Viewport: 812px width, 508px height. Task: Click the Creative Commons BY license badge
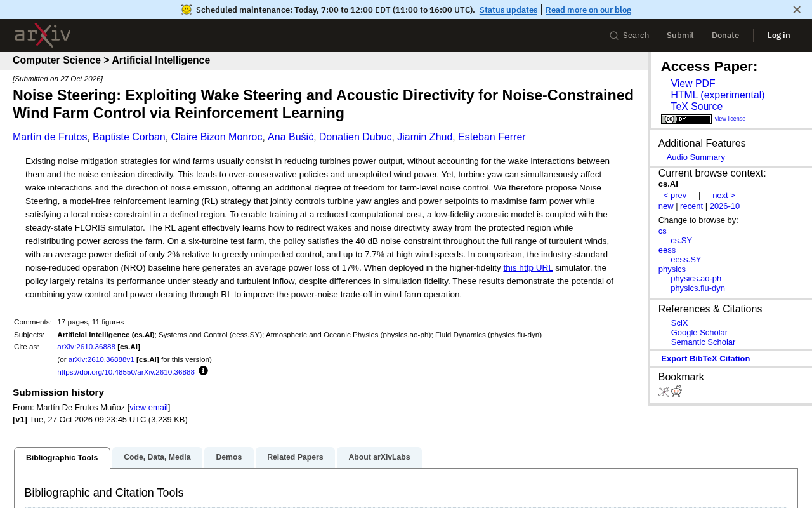tap(686, 119)
